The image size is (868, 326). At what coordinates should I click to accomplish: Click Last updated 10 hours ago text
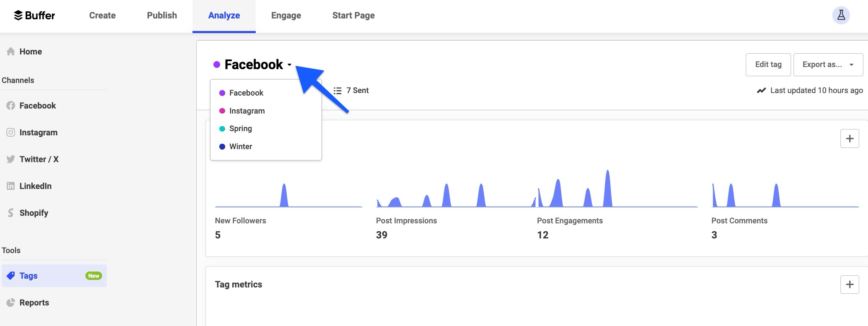(817, 91)
